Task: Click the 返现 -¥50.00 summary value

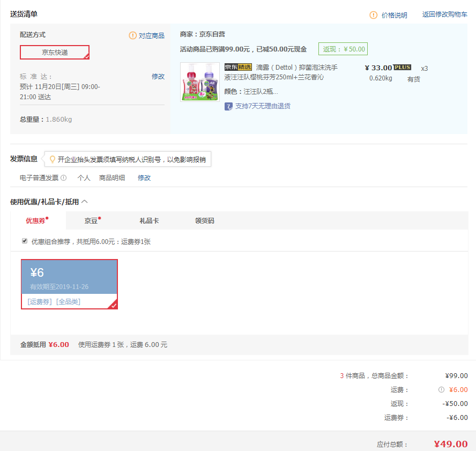Action: [455, 404]
